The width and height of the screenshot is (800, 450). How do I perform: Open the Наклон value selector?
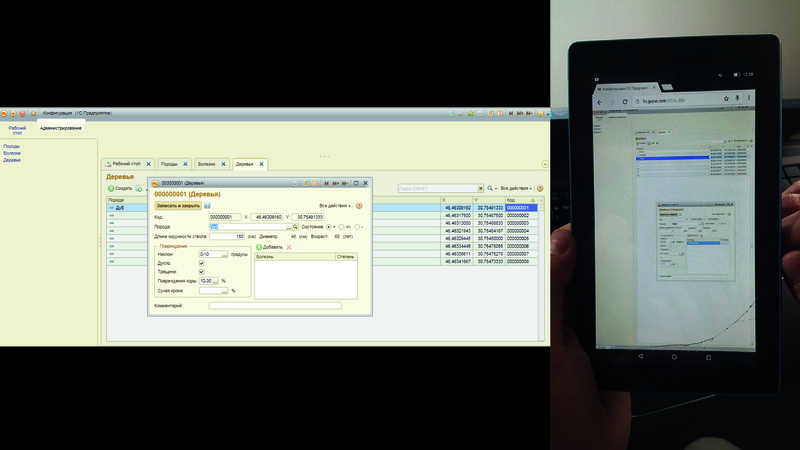coord(226,254)
